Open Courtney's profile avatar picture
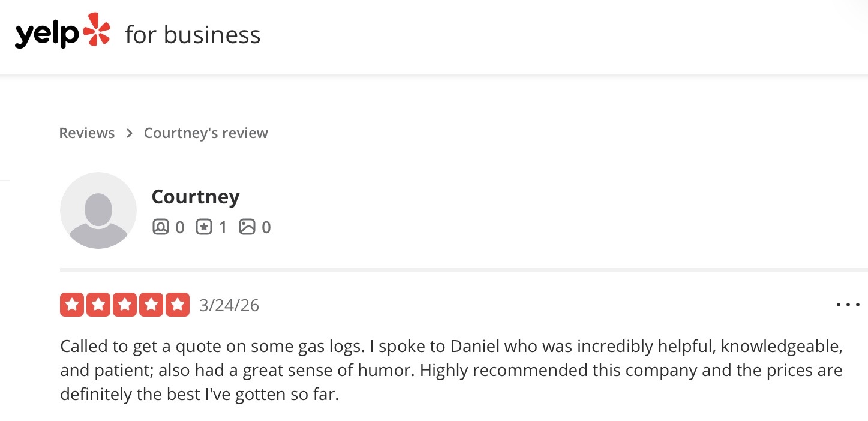868x421 pixels. [98, 210]
